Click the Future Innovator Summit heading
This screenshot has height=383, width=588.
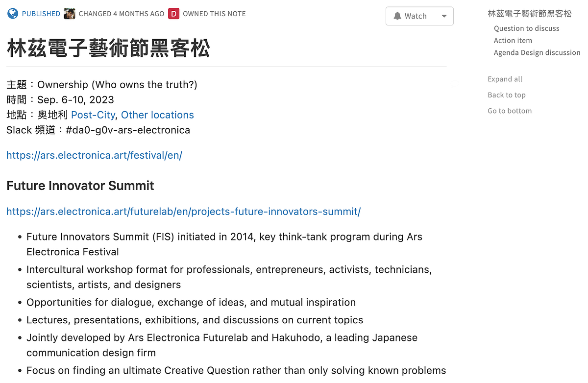80,186
